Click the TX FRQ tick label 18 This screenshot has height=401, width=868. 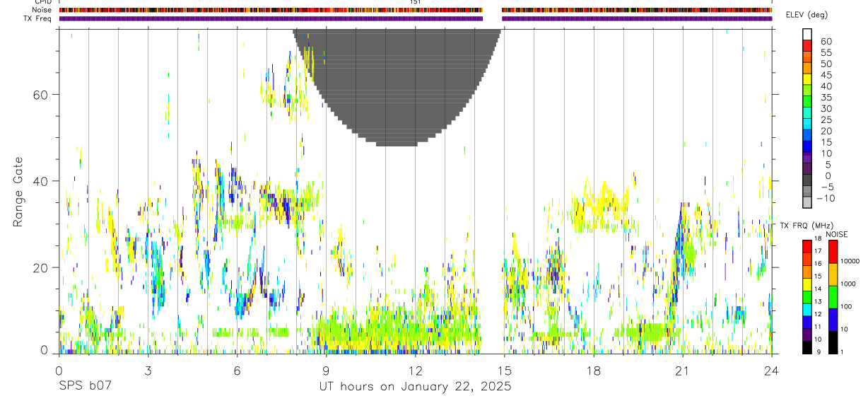click(x=818, y=239)
